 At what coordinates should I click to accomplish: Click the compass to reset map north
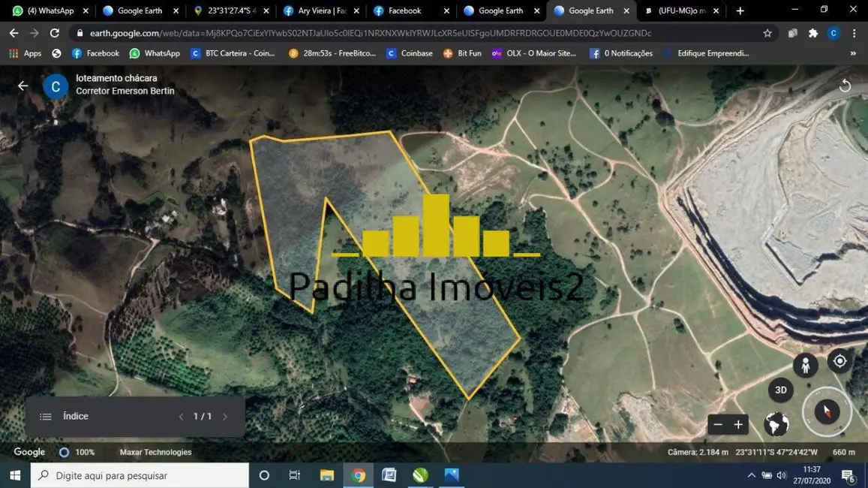[827, 411]
